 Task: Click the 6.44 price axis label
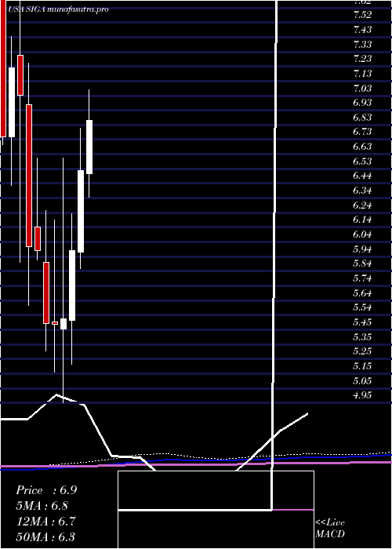point(362,176)
